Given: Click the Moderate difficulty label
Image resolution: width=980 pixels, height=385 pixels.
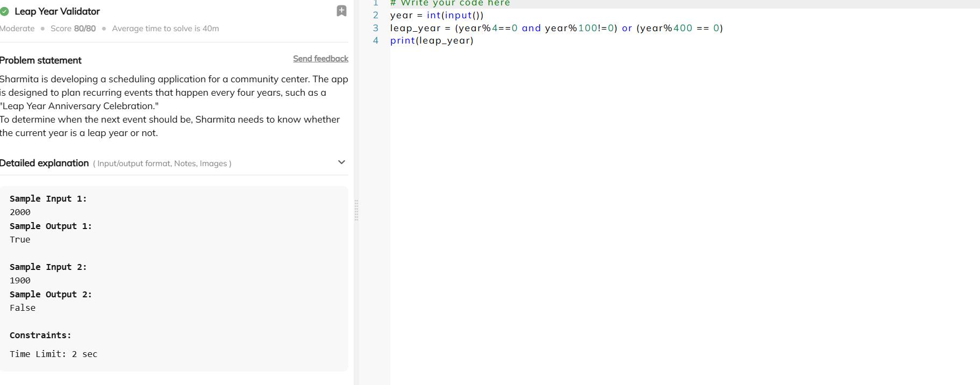Looking at the screenshot, I should [17, 28].
